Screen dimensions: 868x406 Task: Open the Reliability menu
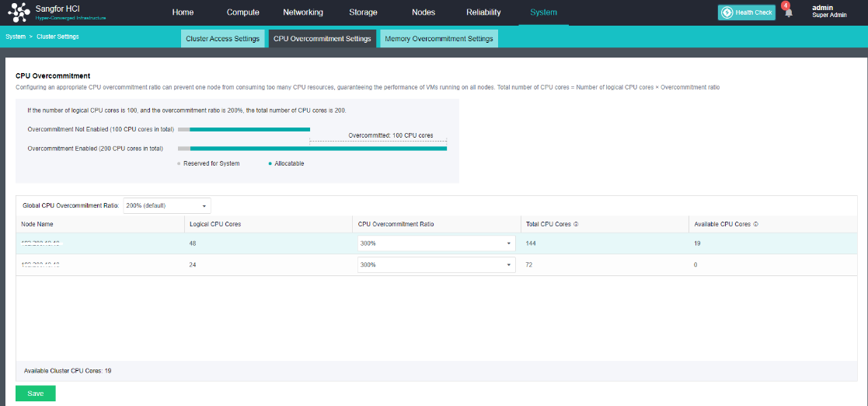click(483, 12)
